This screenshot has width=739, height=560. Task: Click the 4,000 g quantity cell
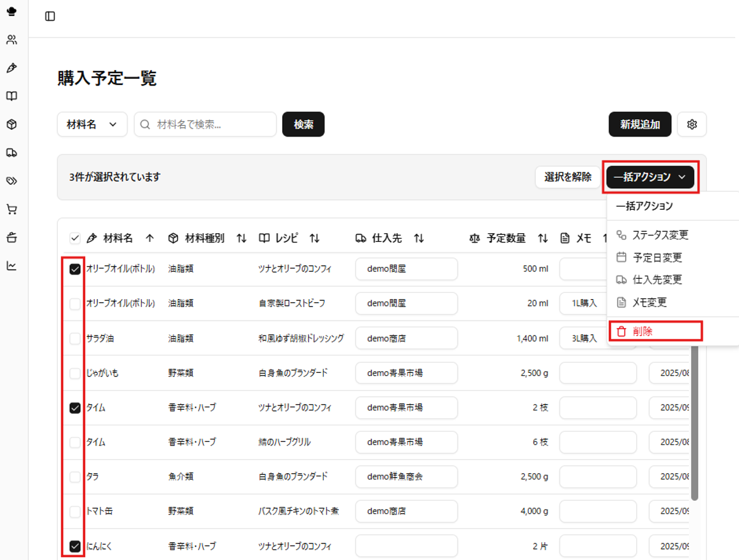coord(535,511)
